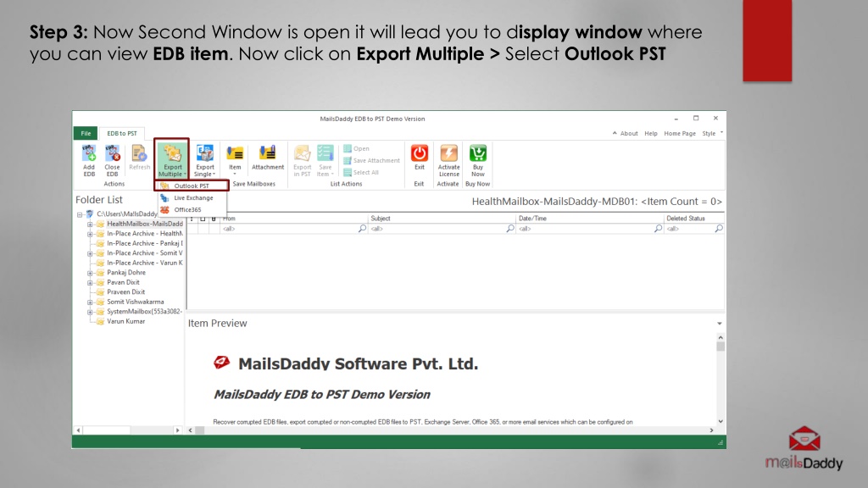Select In-Place Archive - Pankaj folder

click(144, 243)
